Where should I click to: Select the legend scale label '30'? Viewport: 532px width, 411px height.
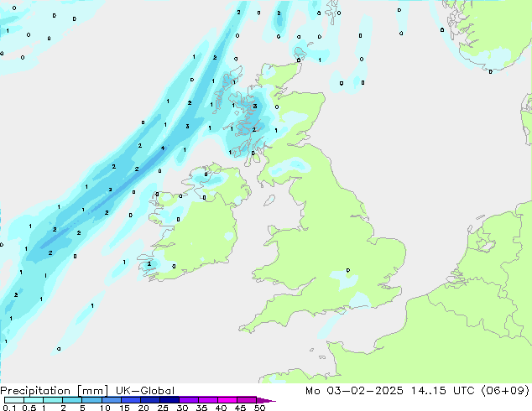point(182,408)
